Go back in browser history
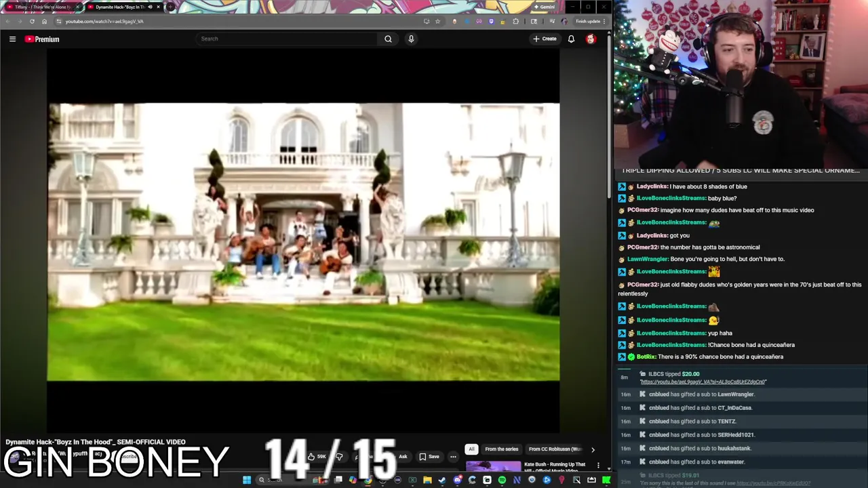Viewport: 868px width, 488px height. [7, 21]
